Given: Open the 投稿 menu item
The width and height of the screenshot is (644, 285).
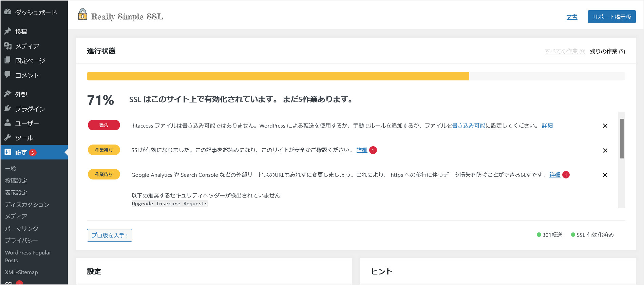Looking at the screenshot, I should click(34, 32).
